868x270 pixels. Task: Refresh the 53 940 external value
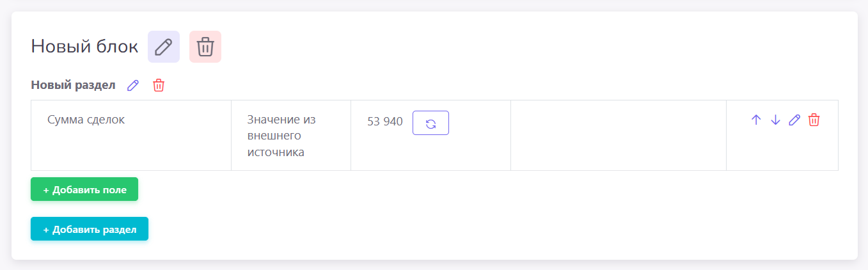pos(430,123)
